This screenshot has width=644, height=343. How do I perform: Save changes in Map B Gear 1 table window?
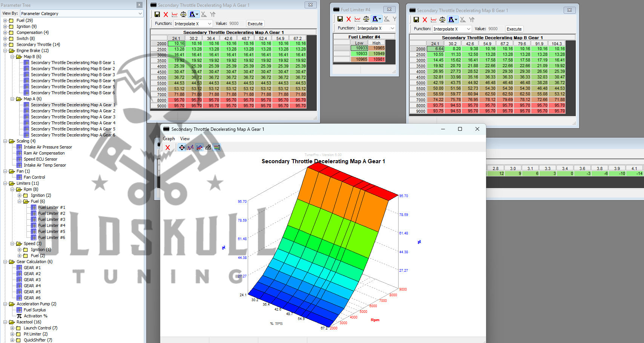(416, 20)
